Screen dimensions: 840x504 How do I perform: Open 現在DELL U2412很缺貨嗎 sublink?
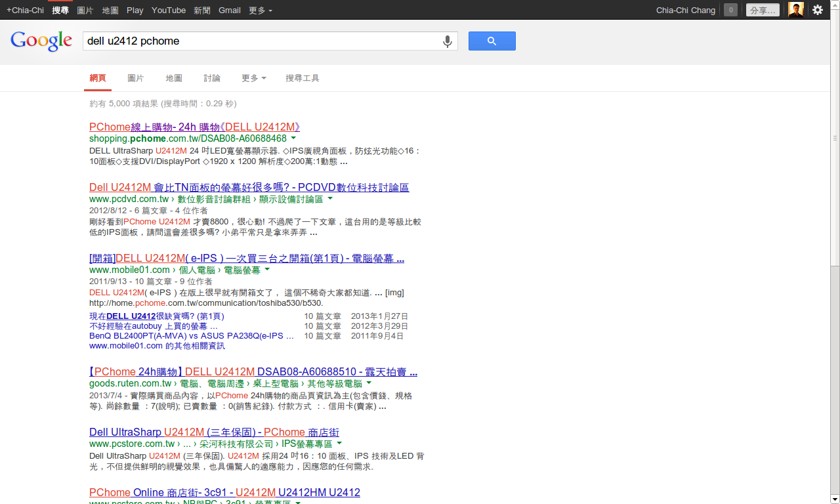pyautogui.click(x=156, y=316)
